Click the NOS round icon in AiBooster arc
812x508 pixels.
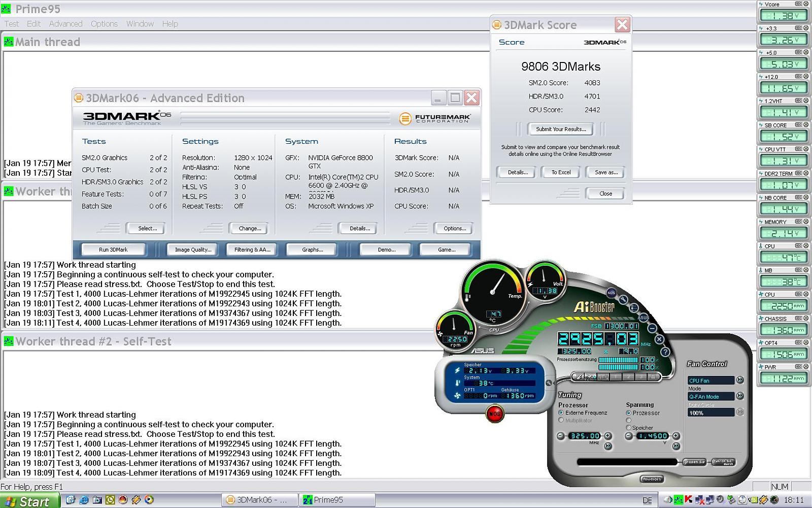(611, 293)
